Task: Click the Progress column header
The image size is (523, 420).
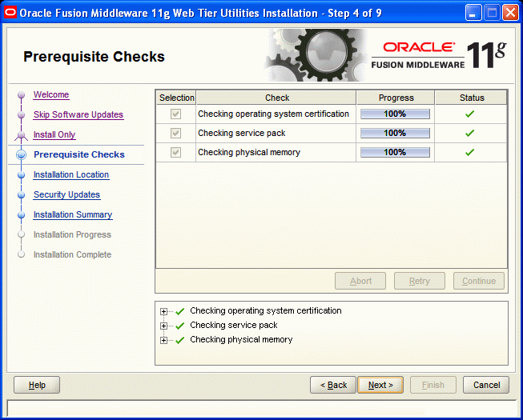Action: (x=396, y=98)
